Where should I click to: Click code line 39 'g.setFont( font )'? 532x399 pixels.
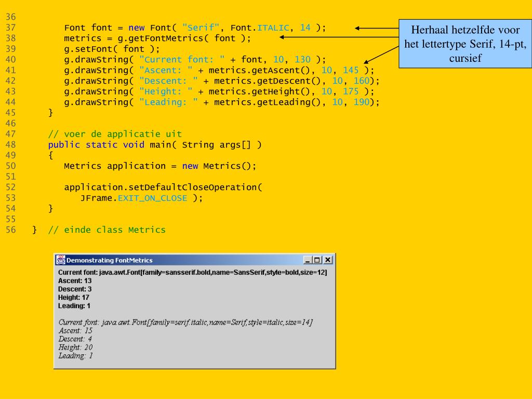click(x=112, y=49)
